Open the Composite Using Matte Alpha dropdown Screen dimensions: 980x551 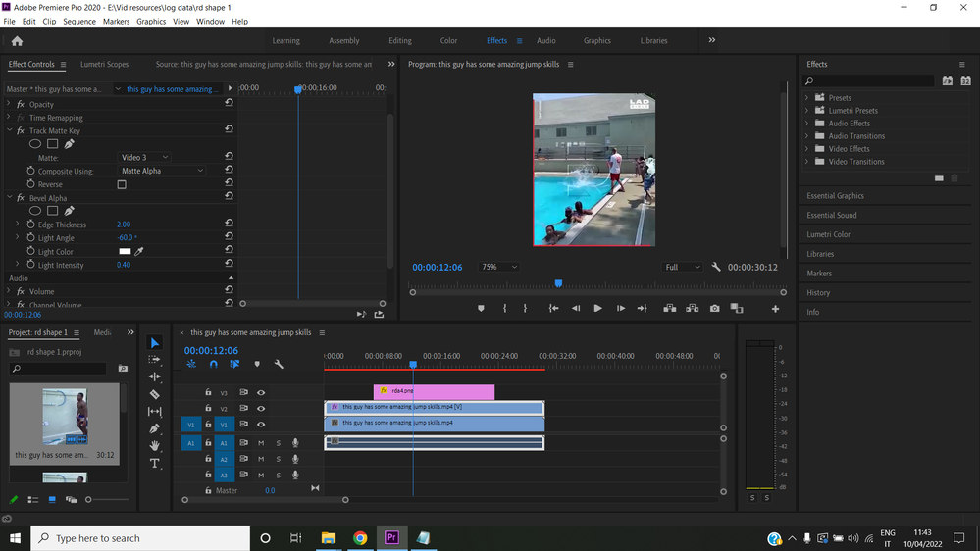(162, 171)
